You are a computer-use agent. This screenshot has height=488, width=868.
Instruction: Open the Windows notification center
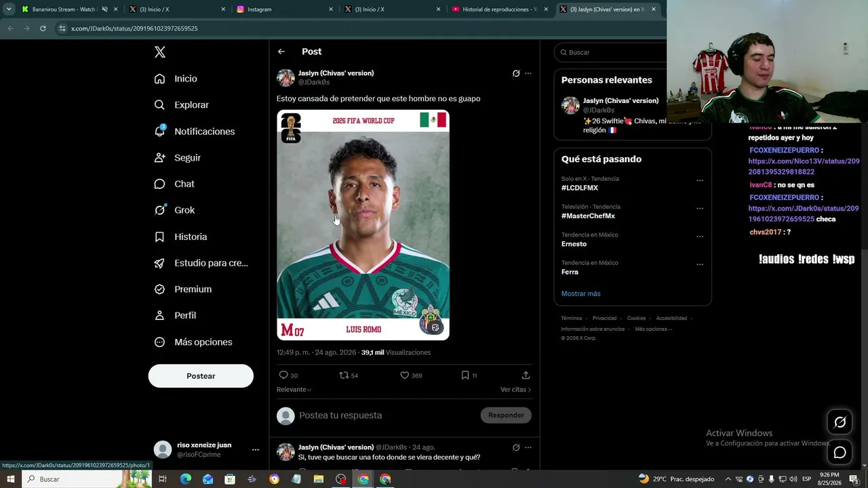click(854, 479)
